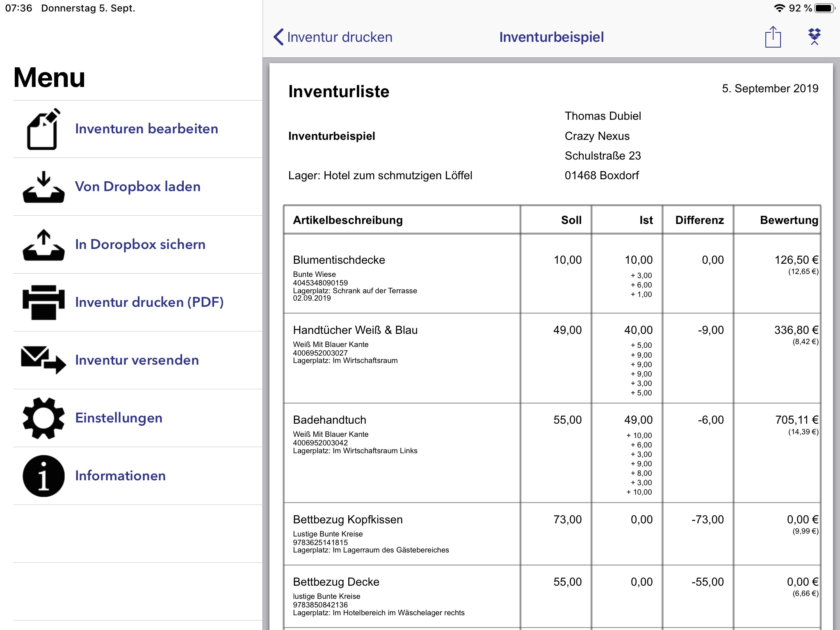This screenshot has width=840, height=630.
Task: Click the Badehandtuch article name
Action: [329, 420]
